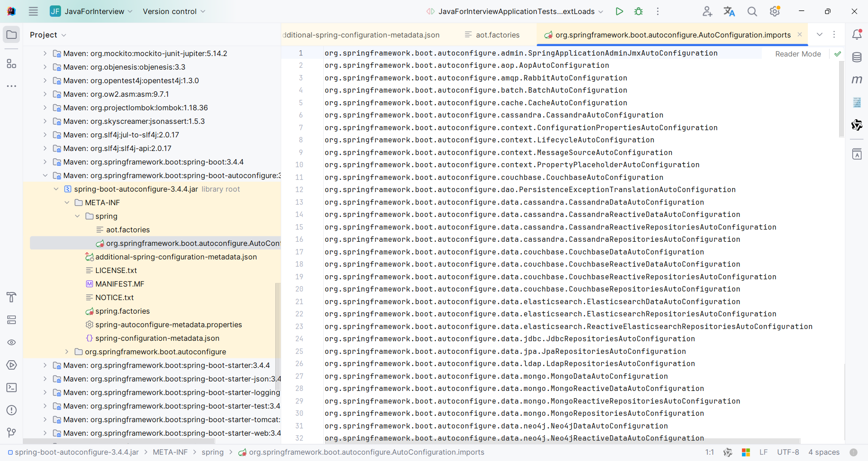868x461 pixels.
Task: Open aot.factories file in tree
Action: pyautogui.click(x=128, y=230)
